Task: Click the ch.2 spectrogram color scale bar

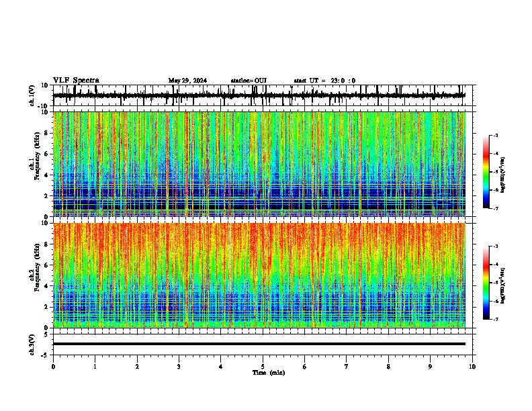Action: coord(486,283)
